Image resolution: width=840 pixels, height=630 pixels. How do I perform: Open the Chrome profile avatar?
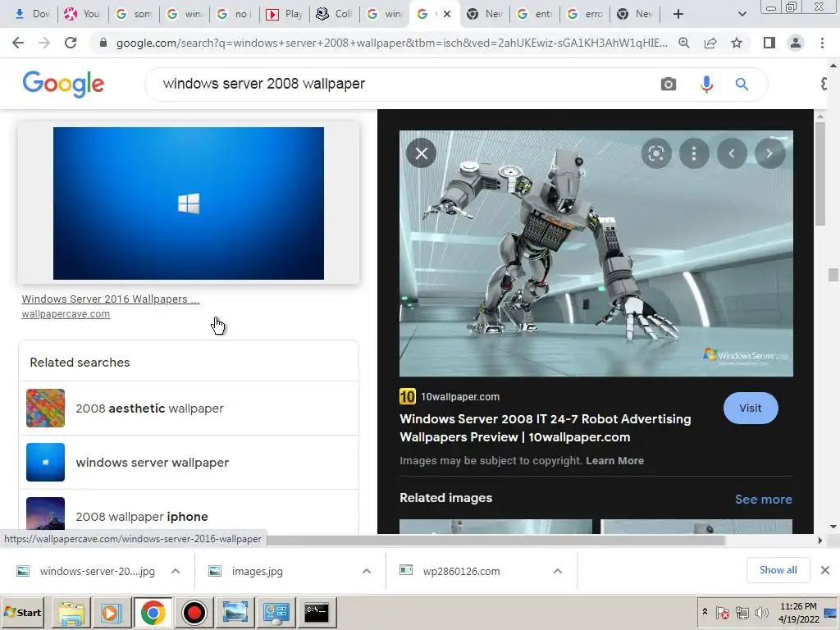796,43
